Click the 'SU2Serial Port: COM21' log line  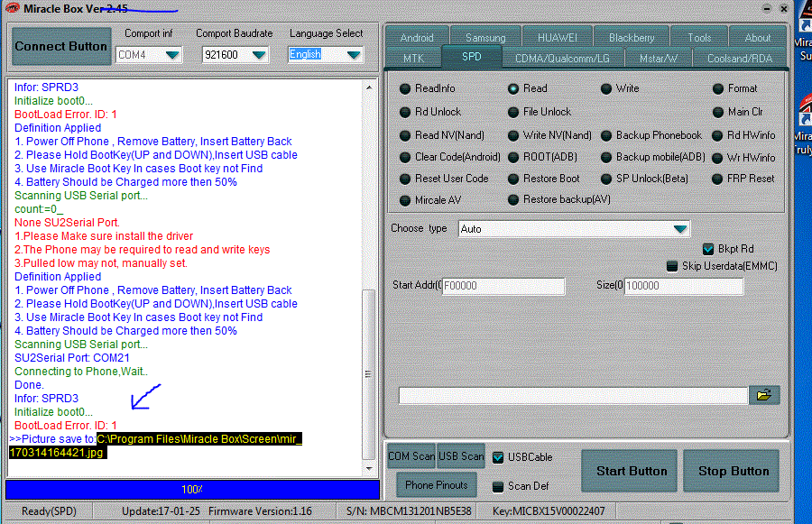pyautogui.click(x=72, y=358)
